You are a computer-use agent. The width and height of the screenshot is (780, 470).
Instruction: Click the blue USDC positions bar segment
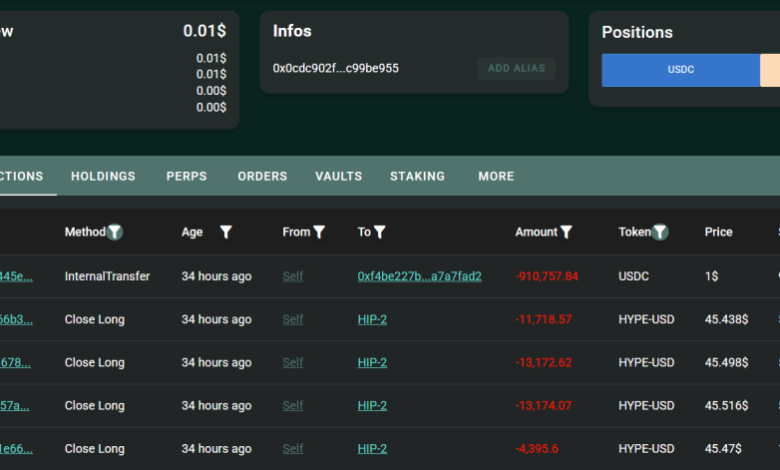click(680, 70)
